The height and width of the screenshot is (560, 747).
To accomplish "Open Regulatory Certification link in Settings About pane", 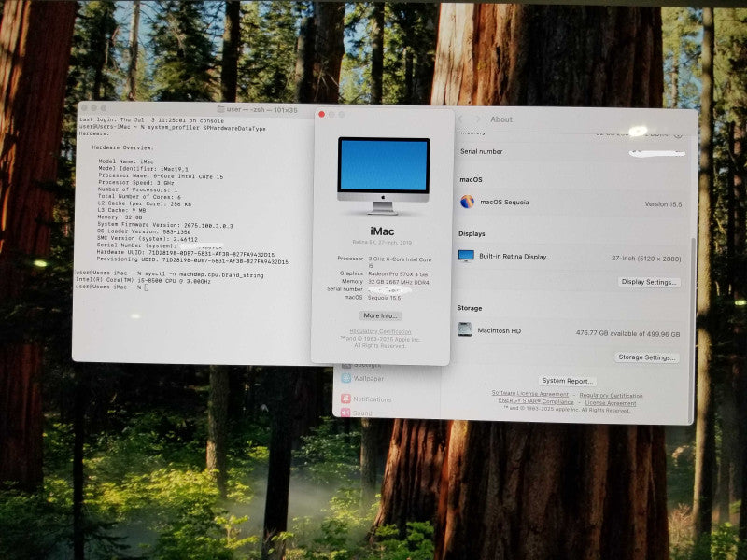I will [x=611, y=396].
